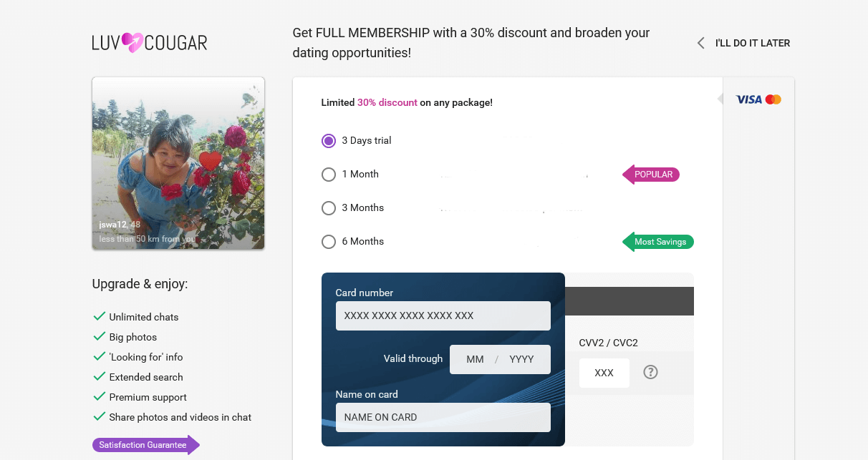Click the LuvCougar heart logo

click(x=132, y=43)
